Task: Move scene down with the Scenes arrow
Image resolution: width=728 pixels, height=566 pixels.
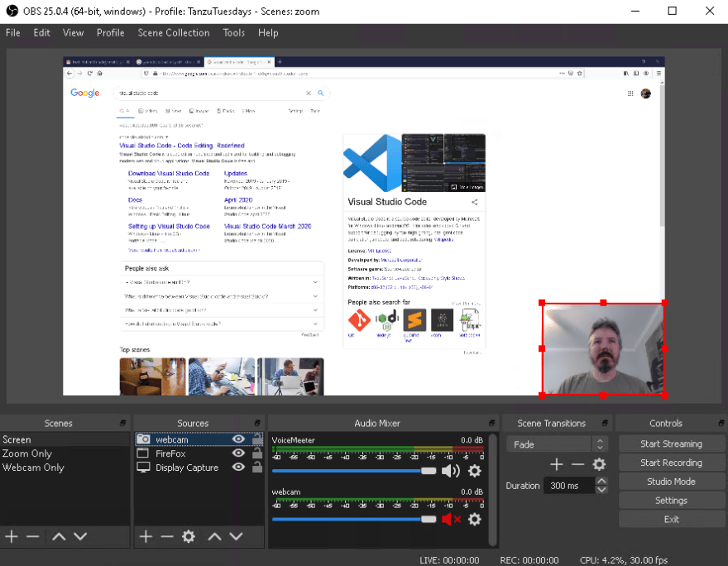Action: (x=80, y=537)
